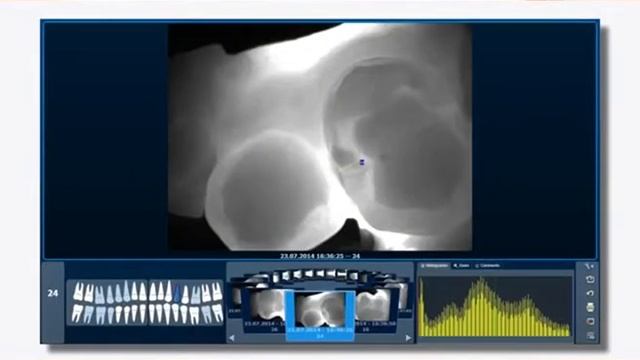Select the first lower-left molar in tooth chart

point(77,313)
